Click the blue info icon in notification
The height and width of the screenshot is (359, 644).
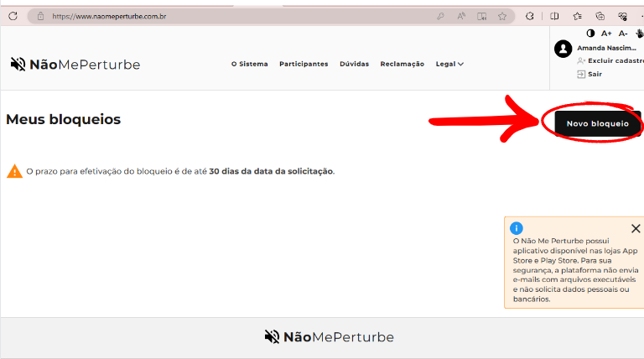(x=517, y=228)
